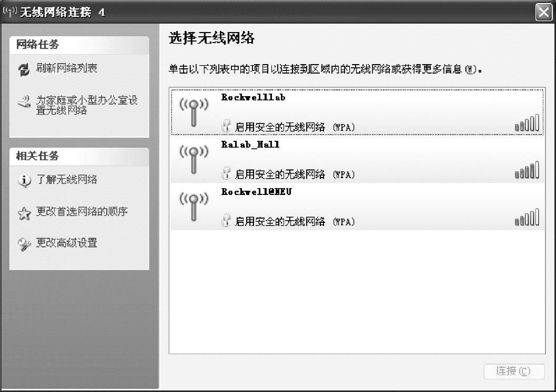
Task: Click the advanced settings tools icon
Action: pos(24,244)
